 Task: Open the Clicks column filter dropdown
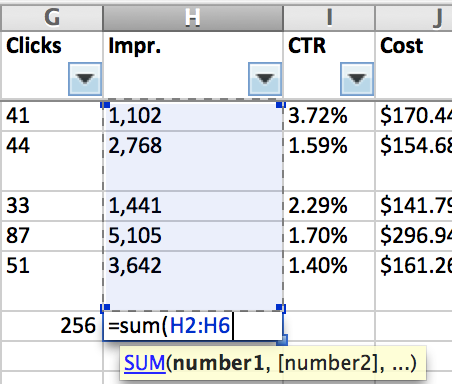[85, 79]
